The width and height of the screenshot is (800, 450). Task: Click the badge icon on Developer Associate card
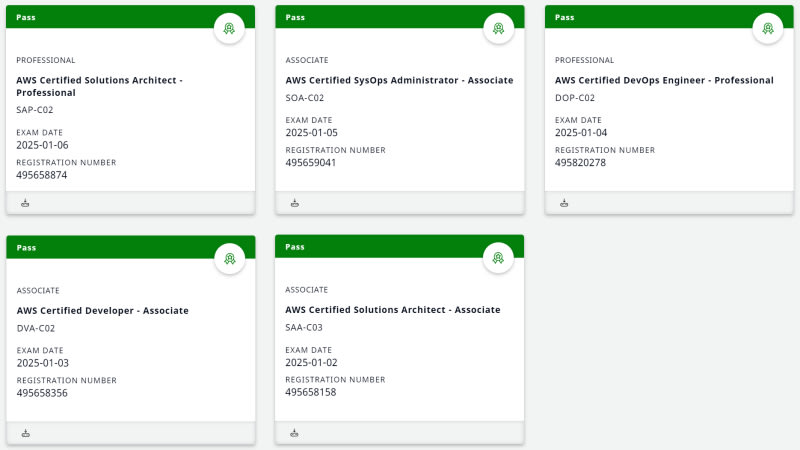[229, 259]
